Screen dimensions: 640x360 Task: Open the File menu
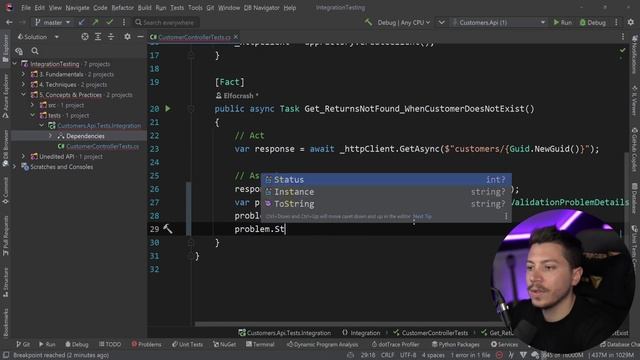coord(26,8)
